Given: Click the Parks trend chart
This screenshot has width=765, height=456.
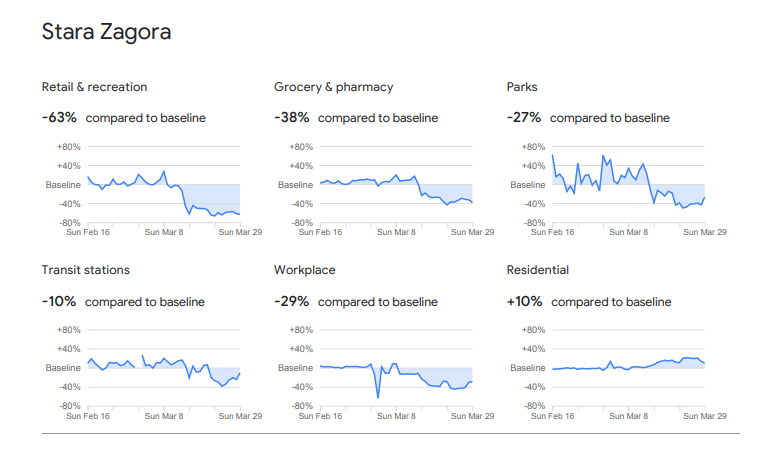Looking at the screenshot, I should pos(628,185).
